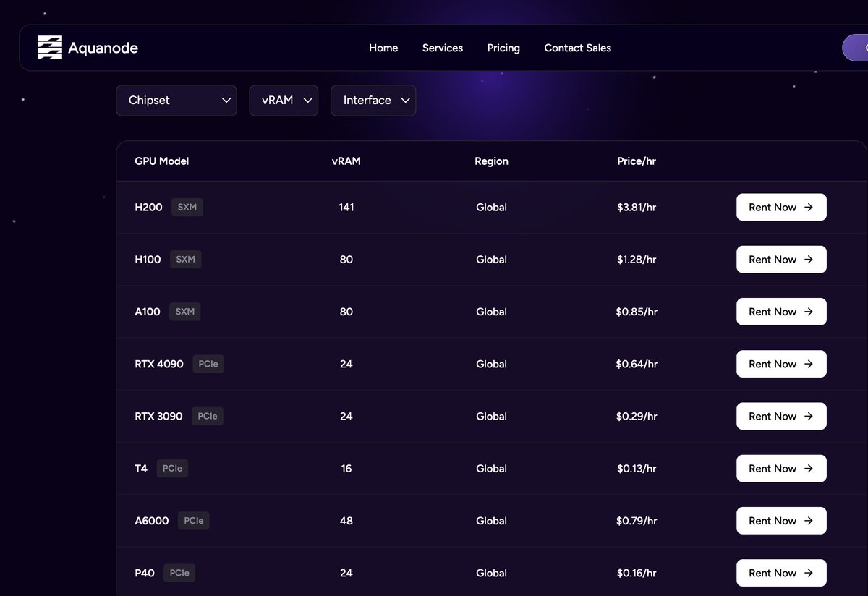Rent the T4 GPU now
This screenshot has width=868, height=596.
[x=781, y=469]
